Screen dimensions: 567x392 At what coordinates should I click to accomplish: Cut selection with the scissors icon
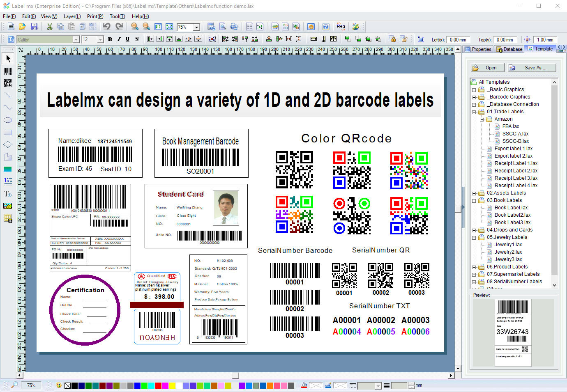pos(50,27)
